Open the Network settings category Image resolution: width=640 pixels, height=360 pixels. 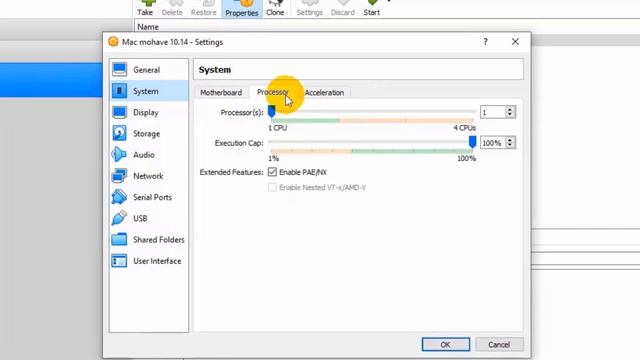(x=149, y=176)
